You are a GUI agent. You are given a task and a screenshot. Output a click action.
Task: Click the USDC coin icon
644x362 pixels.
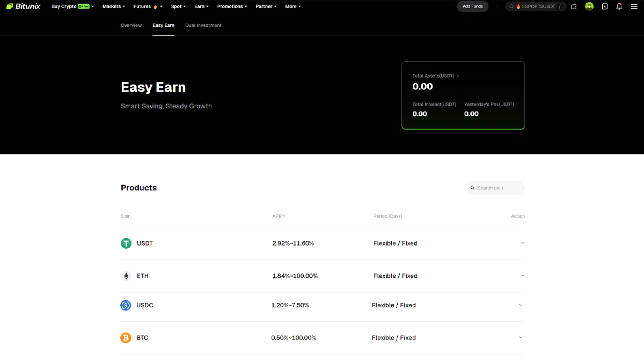(x=126, y=305)
